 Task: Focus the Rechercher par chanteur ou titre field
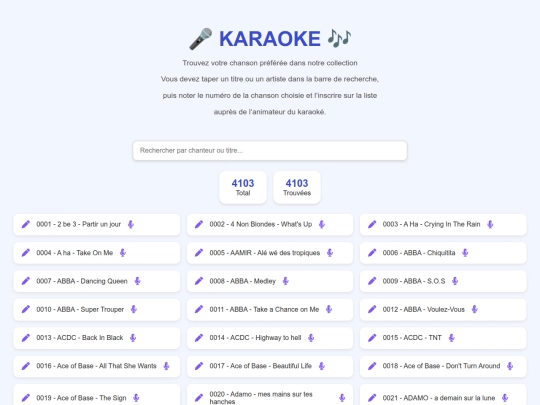(270, 150)
